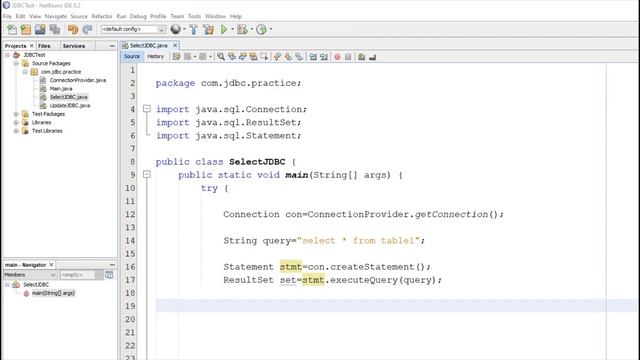Screen dimensions: 640x360
Task: Select Main.java in project tree
Action: coord(61,89)
